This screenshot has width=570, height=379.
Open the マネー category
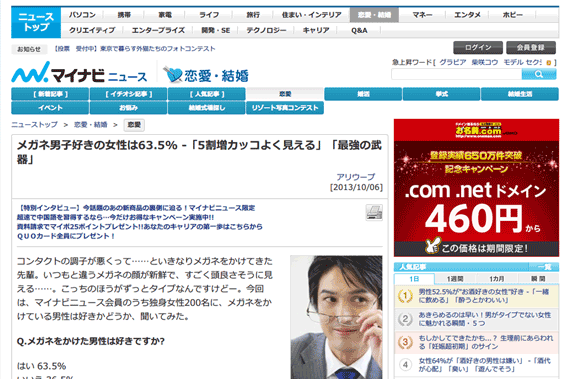(x=422, y=15)
